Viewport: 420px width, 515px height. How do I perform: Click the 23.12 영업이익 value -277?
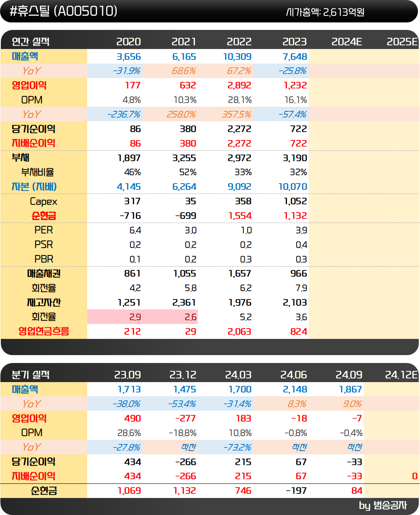pyautogui.click(x=185, y=419)
